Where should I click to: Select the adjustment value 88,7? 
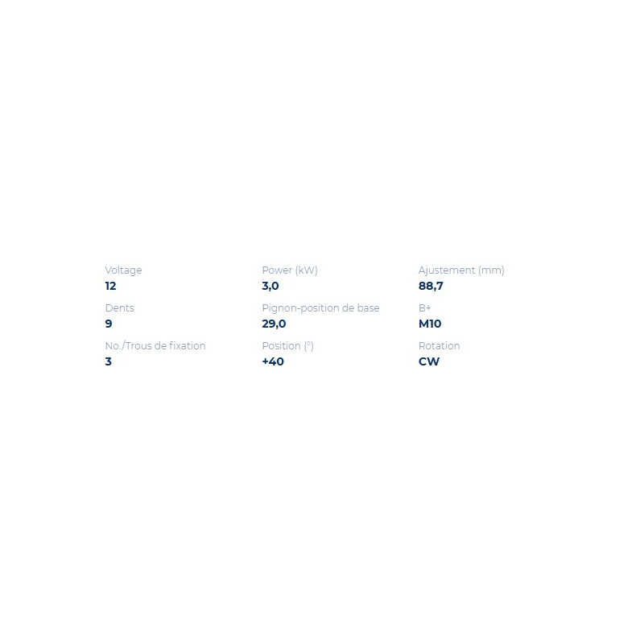[431, 286]
